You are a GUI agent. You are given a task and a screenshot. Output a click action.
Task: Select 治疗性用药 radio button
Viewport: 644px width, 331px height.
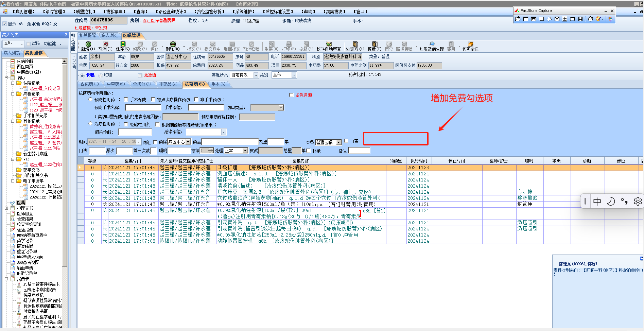[x=90, y=124]
